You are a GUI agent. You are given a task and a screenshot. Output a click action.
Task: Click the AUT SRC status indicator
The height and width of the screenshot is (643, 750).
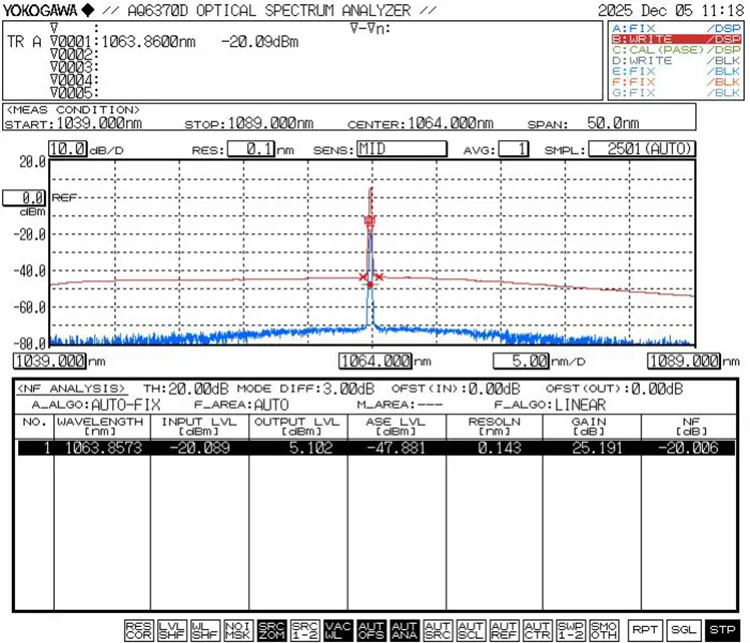[x=438, y=631]
